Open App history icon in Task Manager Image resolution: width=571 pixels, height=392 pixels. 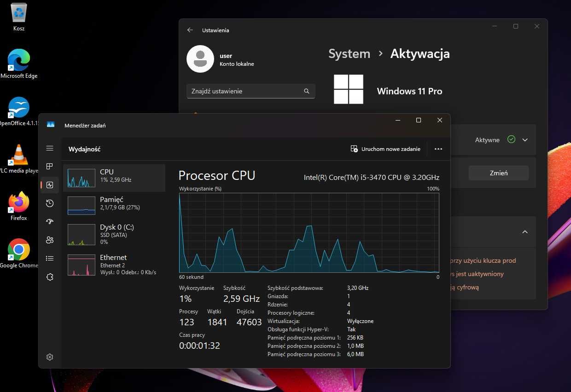click(50, 203)
